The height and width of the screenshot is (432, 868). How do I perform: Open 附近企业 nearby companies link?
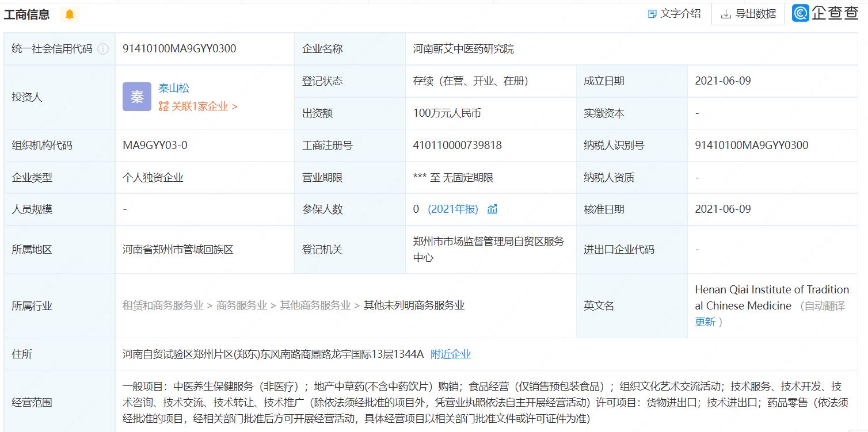tap(451, 354)
